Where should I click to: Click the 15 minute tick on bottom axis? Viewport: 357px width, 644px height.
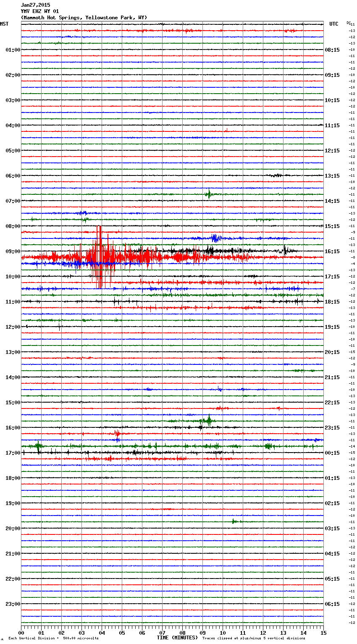[x=323, y=633]
